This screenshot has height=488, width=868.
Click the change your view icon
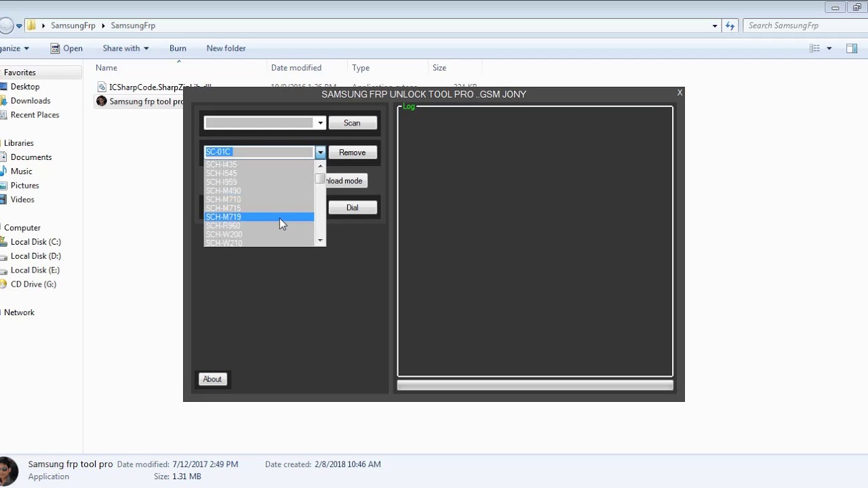click(x=815, y=48)
